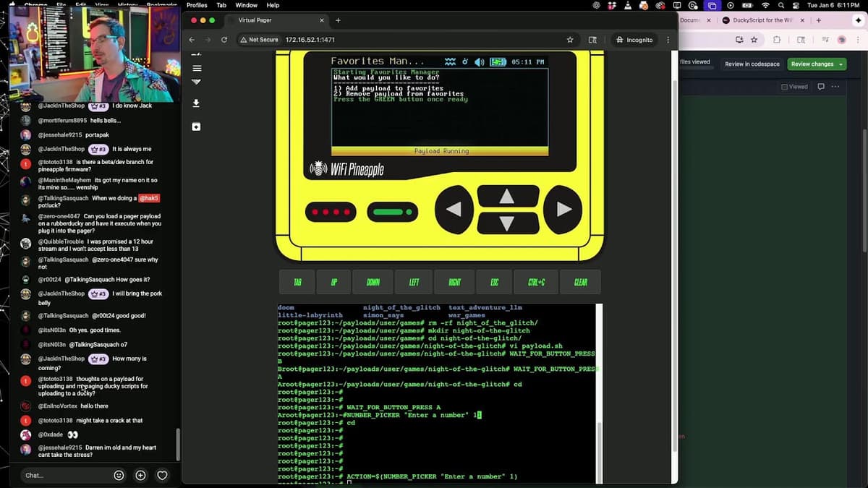868x488 pixels.
Task: Open the Window menu in the menu bar
Action: click(247, 5)
